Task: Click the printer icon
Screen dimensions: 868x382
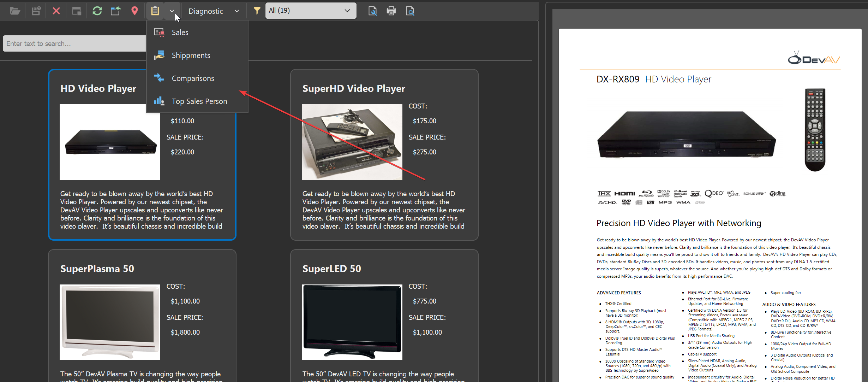Action: [x=391, y=11]
